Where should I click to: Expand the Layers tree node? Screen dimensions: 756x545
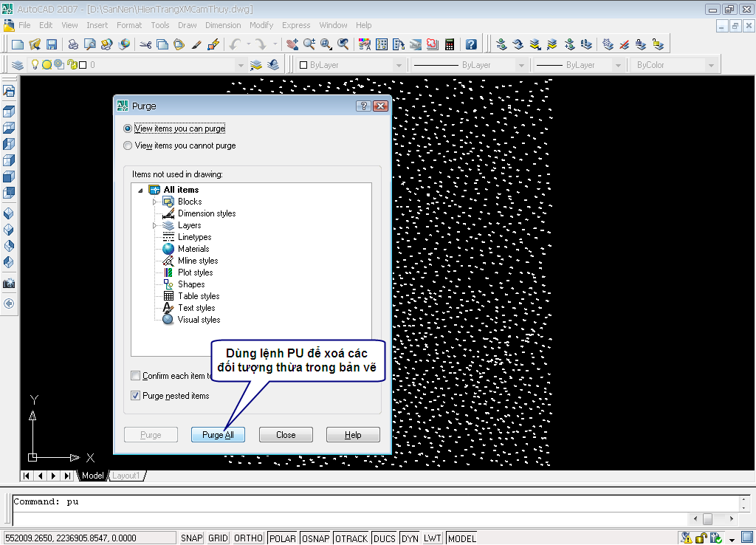click(x=155, y=225)
